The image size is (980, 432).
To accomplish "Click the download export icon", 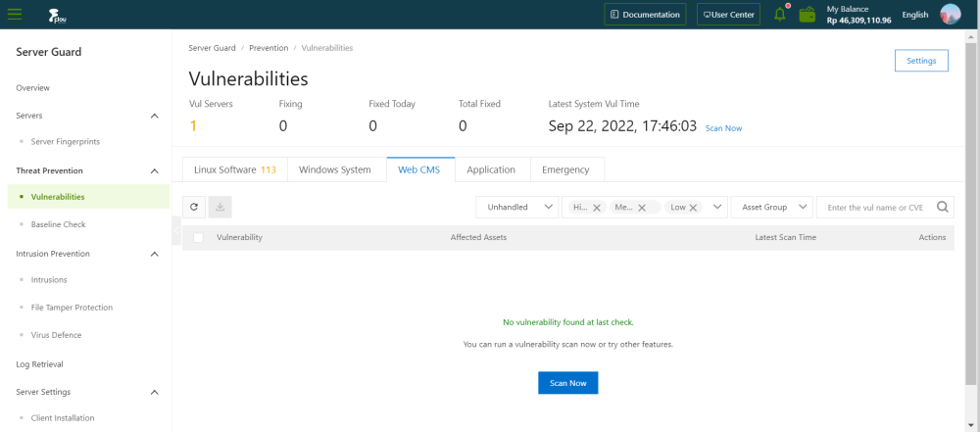I will point(220,207).
